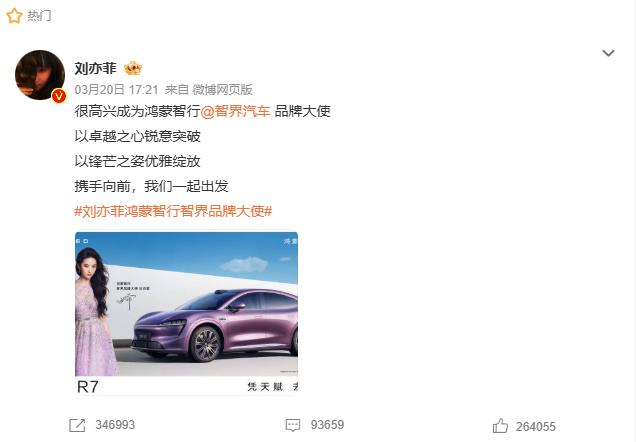Click the orange verified V badge

(x=59, y=96)
